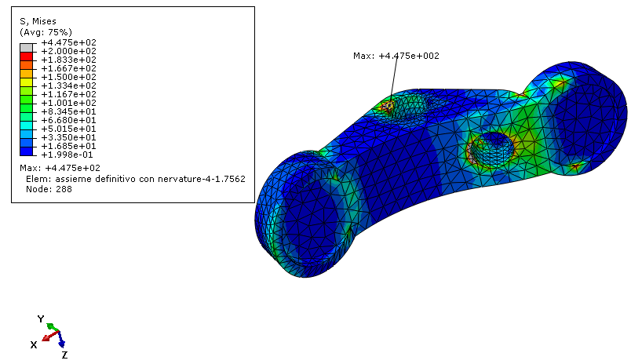Click the gray legend color swatch
Viewport: 642px width, 364px height.
26,48
